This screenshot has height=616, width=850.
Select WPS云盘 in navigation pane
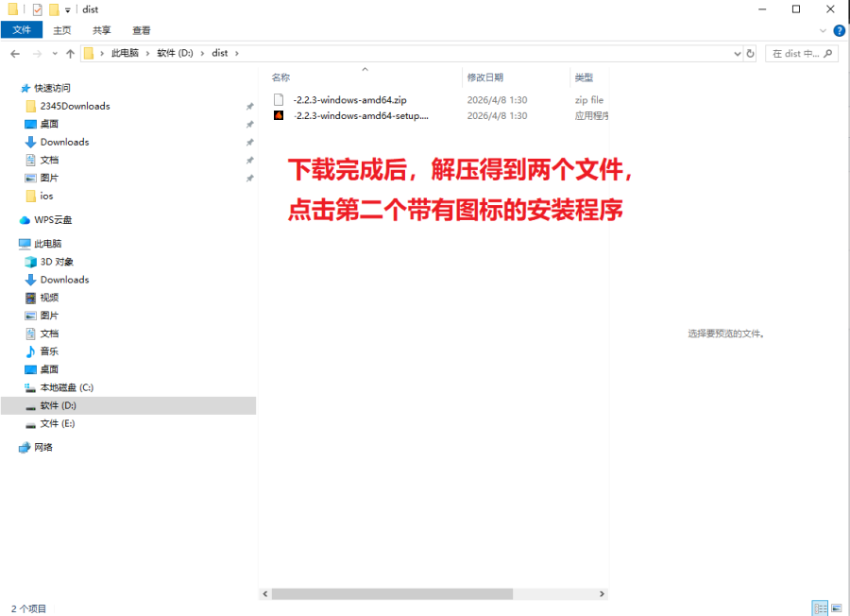point(53,219)
